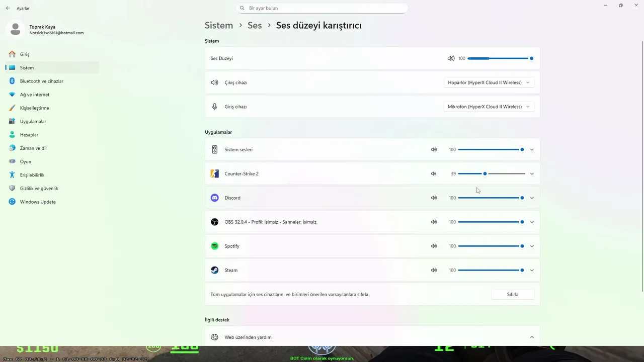Click the Çıkış cihazı speaker icon
The image size is (644, 362).
coord(215,82)
